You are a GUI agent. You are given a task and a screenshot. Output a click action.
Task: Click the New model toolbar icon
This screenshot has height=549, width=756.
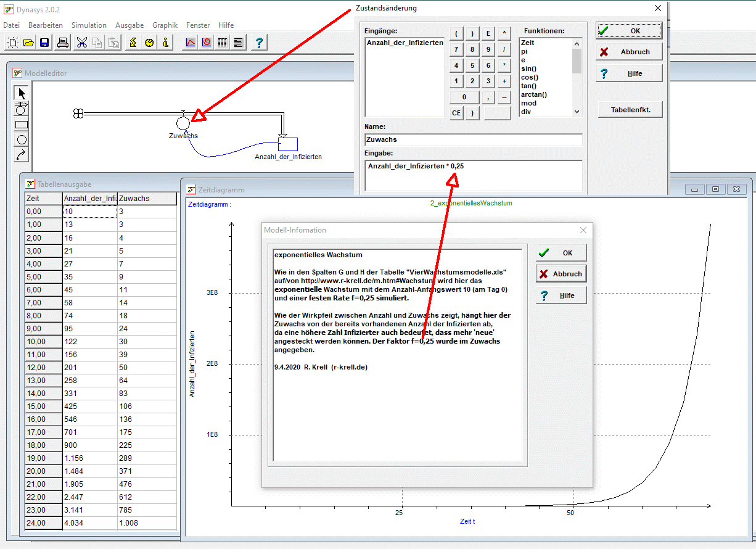point(13,43)
